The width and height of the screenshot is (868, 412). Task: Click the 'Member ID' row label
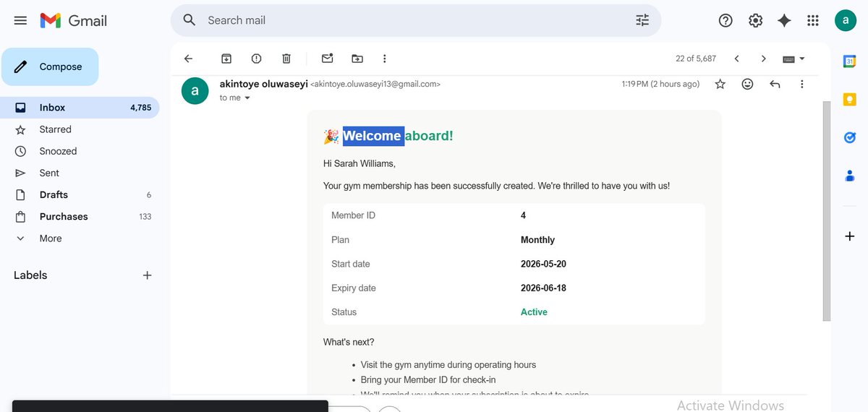click(x=353, y=215)
